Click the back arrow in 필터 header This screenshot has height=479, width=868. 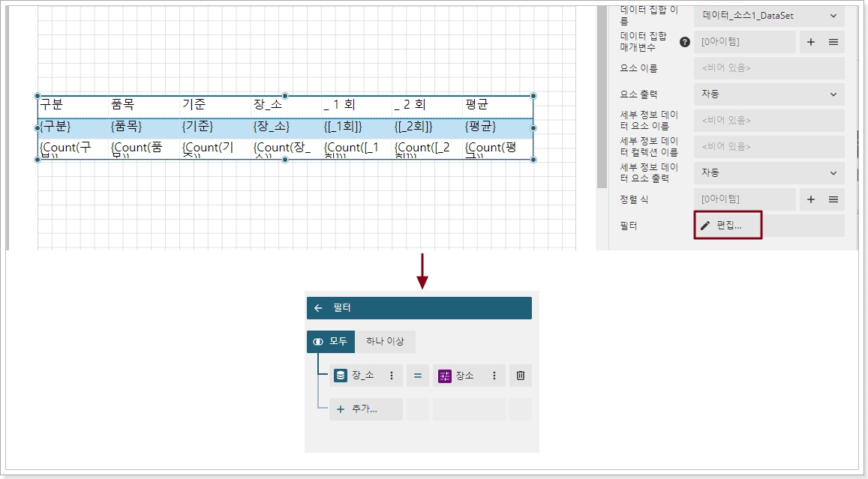point(318,308)
